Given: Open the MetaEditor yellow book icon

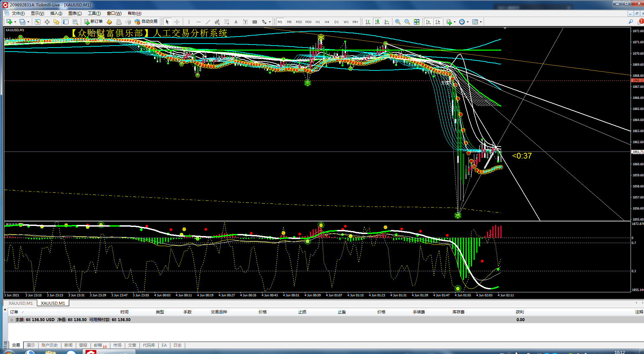Looking at the screenshot, I should pyautogui.click(x=109, y=22).
